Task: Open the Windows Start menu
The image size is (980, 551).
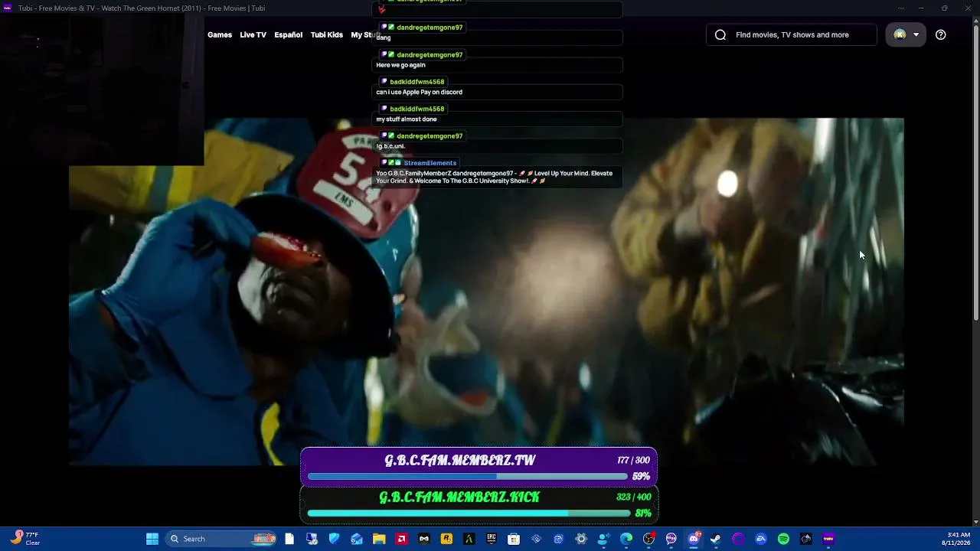Action: pos(152,539)
